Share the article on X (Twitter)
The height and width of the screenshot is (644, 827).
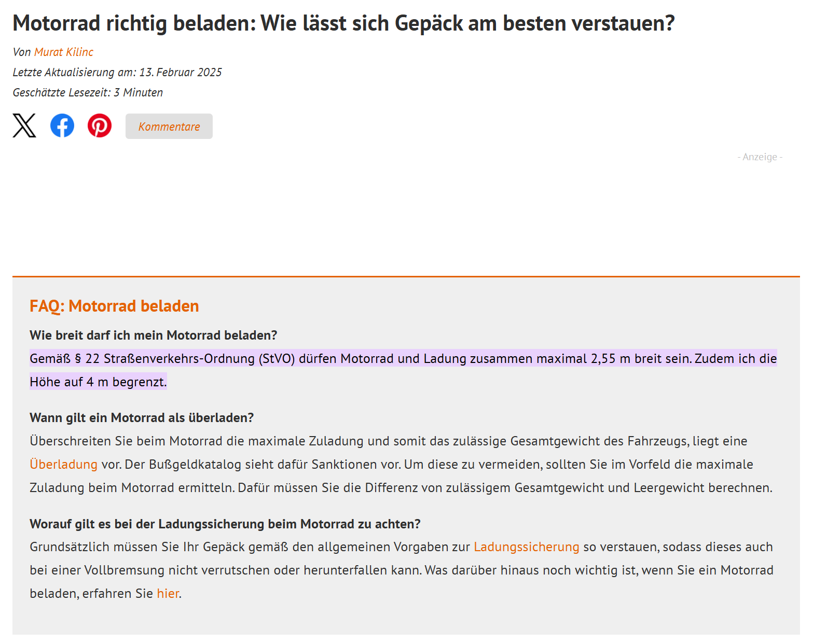24,125
